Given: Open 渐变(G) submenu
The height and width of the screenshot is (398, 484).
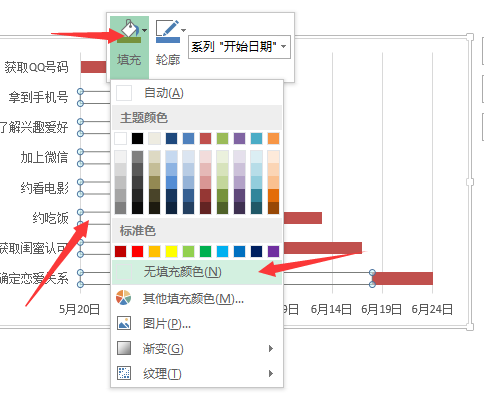Looking at the screenshot, I should tap(197, 348).
